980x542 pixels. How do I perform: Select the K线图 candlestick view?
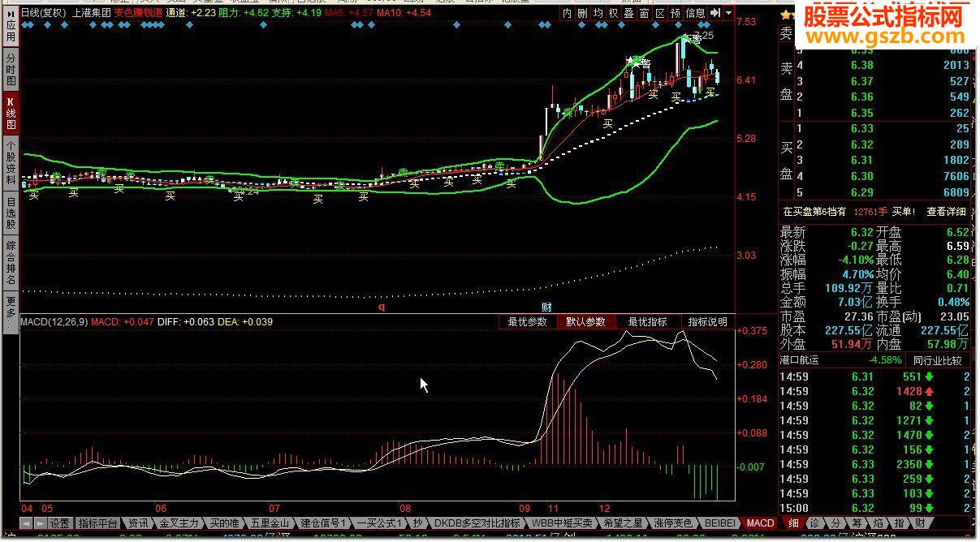click(11, 114)
